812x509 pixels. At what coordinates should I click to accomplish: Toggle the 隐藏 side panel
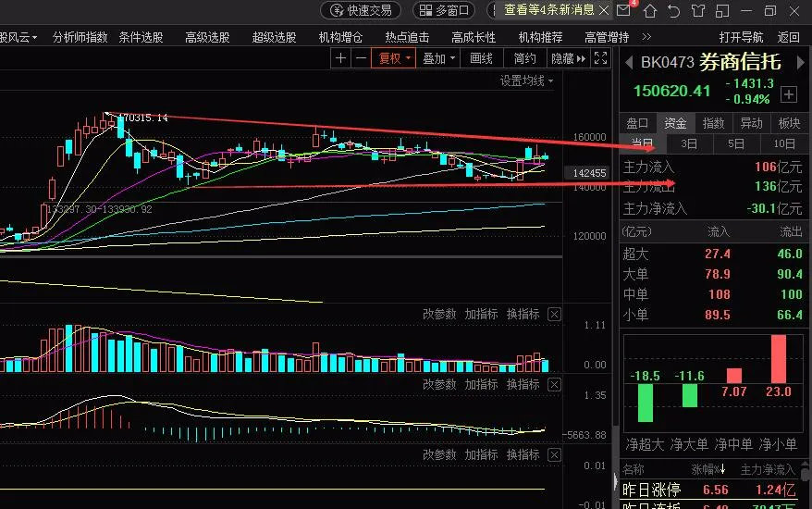click(568, 58)
